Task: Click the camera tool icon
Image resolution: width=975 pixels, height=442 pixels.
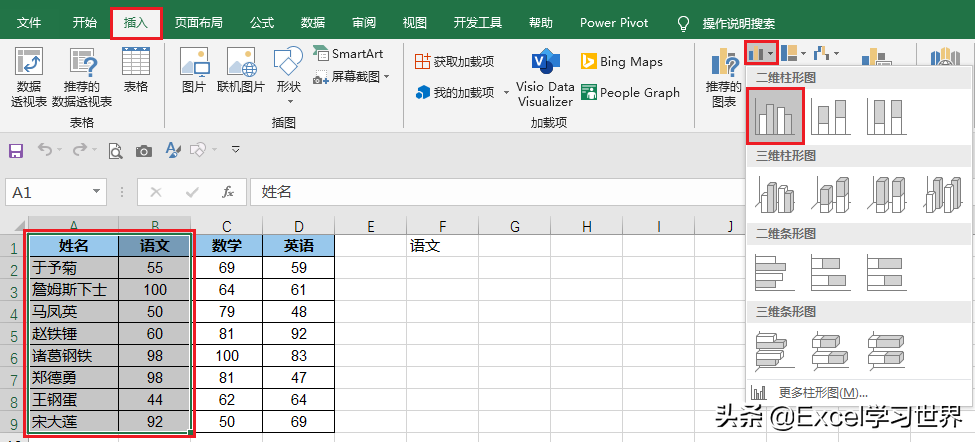Action: pos(144,150)
